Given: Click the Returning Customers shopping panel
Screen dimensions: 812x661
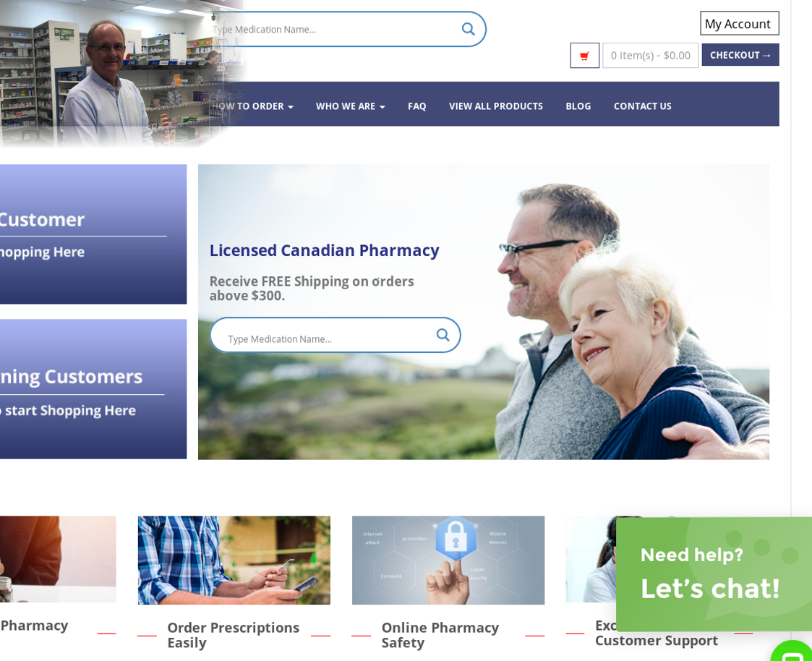Looking at the screenshot, I should [x=93, y=389].
